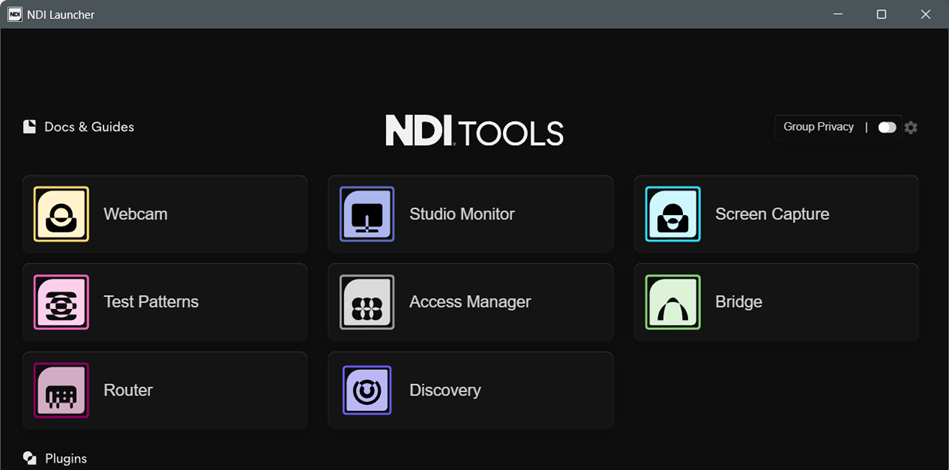This screenshot has height=470, width=949.
Task: Select the Access Manager label
Action: (x=470, y=302)
